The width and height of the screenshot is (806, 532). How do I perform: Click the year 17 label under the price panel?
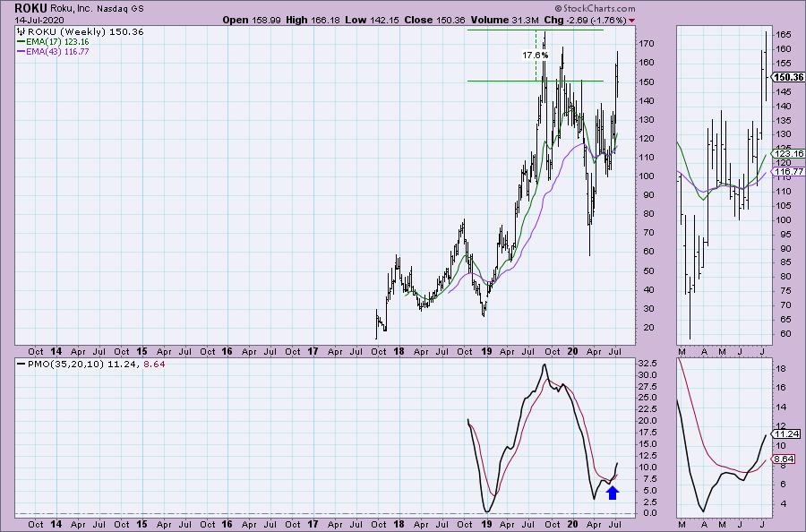click(x=313, y=352)
